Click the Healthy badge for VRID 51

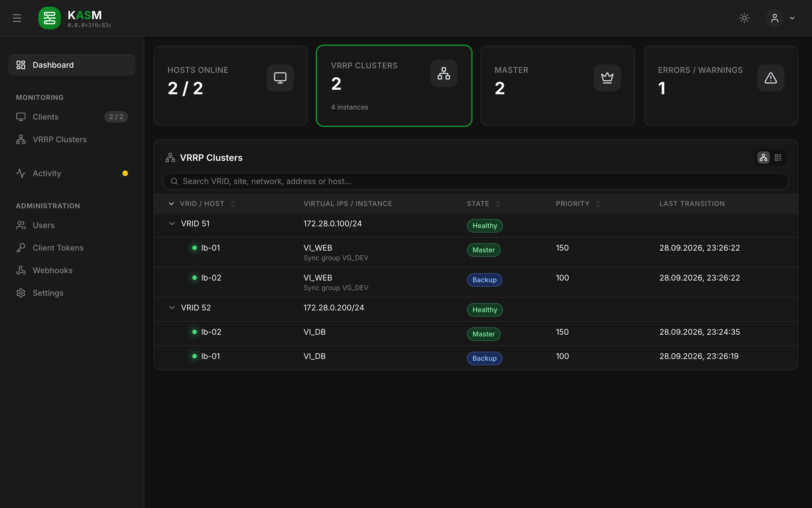click(x=484, y=226)
